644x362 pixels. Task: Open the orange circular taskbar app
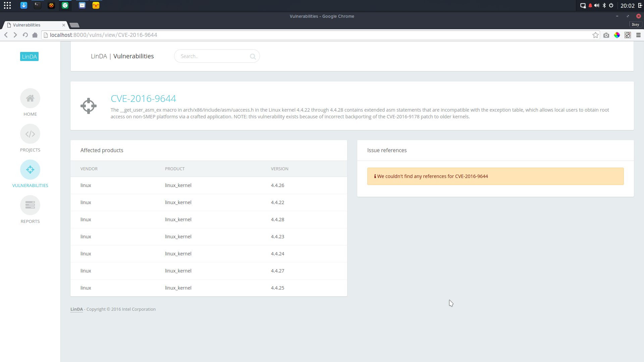click(x=51, y=5)
